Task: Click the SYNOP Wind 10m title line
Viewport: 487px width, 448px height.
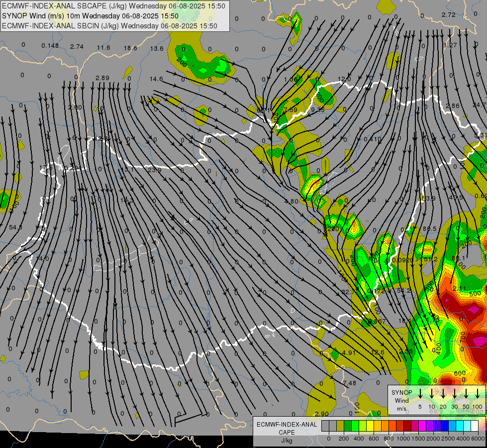Action: click(90, 16)
